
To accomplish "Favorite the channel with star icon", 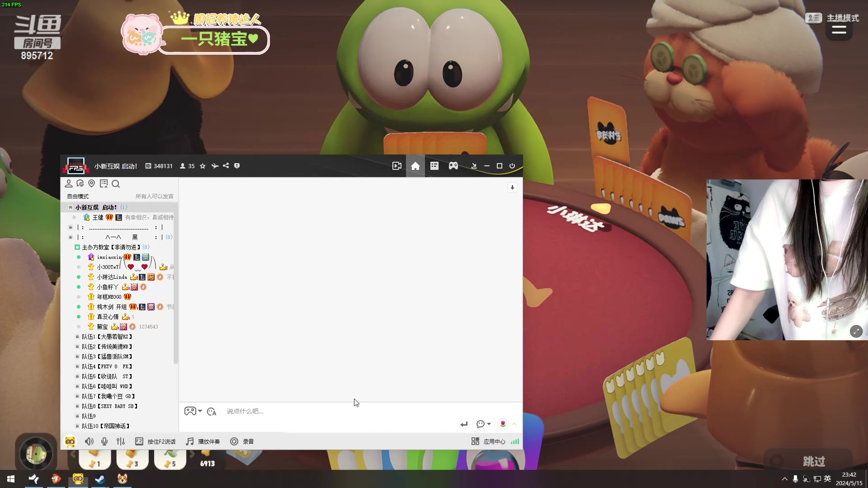I will coord(203,166).
